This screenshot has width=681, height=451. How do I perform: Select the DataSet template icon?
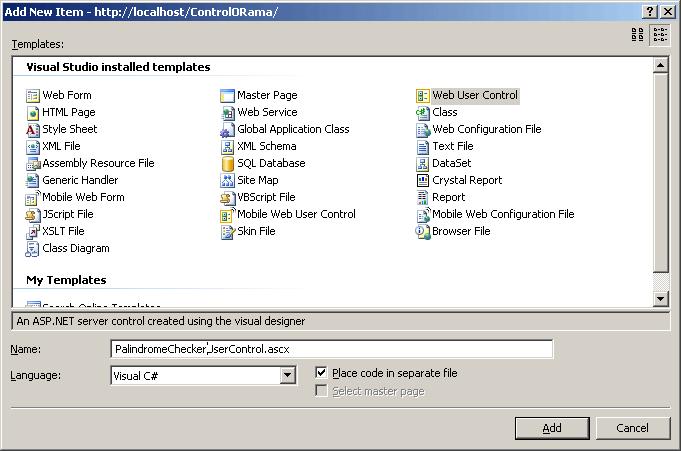coord(422,163)
